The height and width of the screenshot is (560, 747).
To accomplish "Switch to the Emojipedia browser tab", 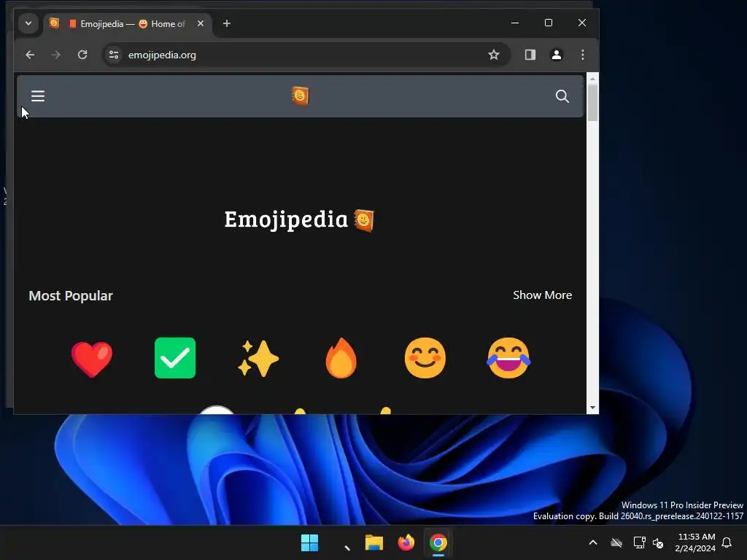I will (126, 24).
